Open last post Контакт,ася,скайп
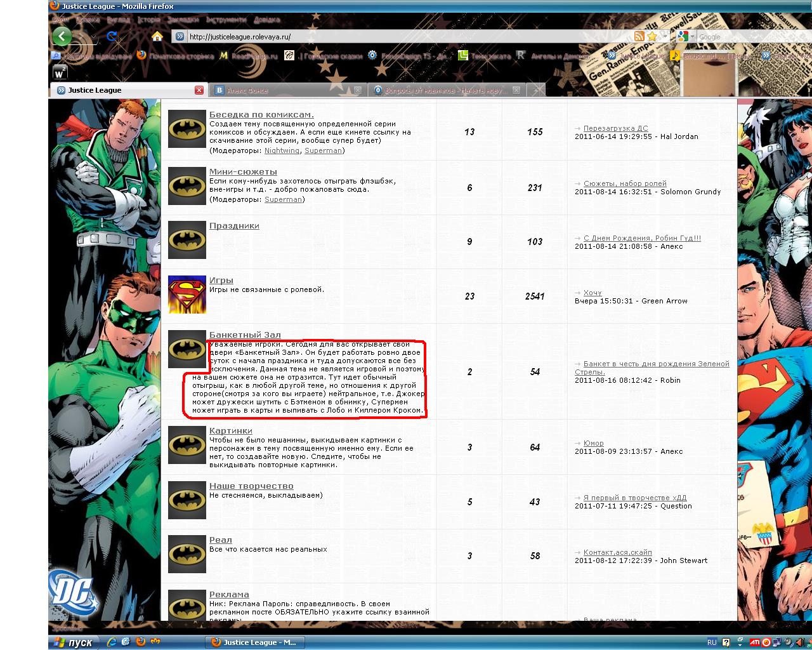812x650 pixels. click(618, 553)
